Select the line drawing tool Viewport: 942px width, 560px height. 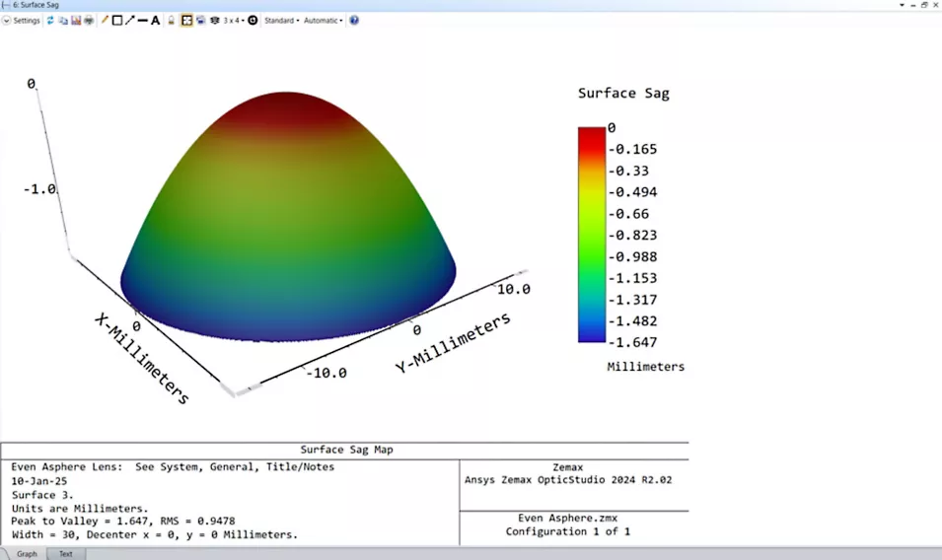(143, 20)
